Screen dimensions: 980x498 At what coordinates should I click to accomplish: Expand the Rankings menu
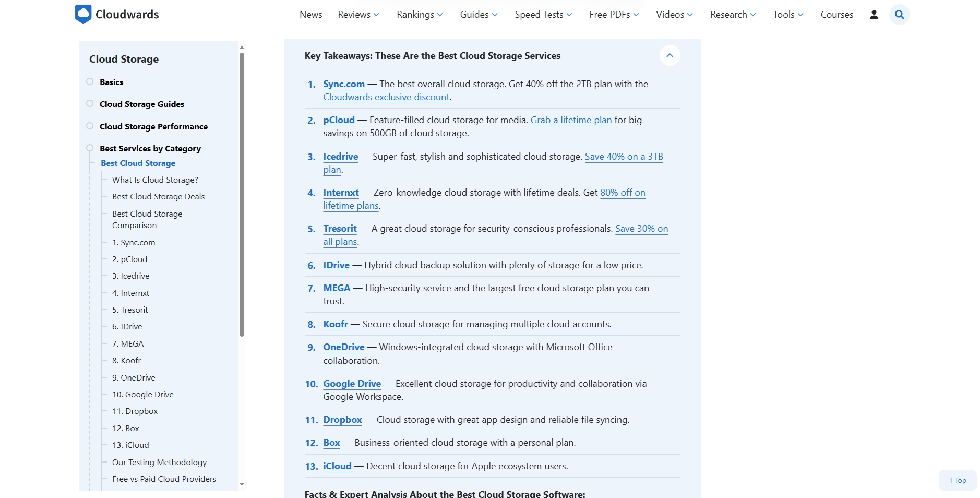pyautogui.click(x=420, y=15)
